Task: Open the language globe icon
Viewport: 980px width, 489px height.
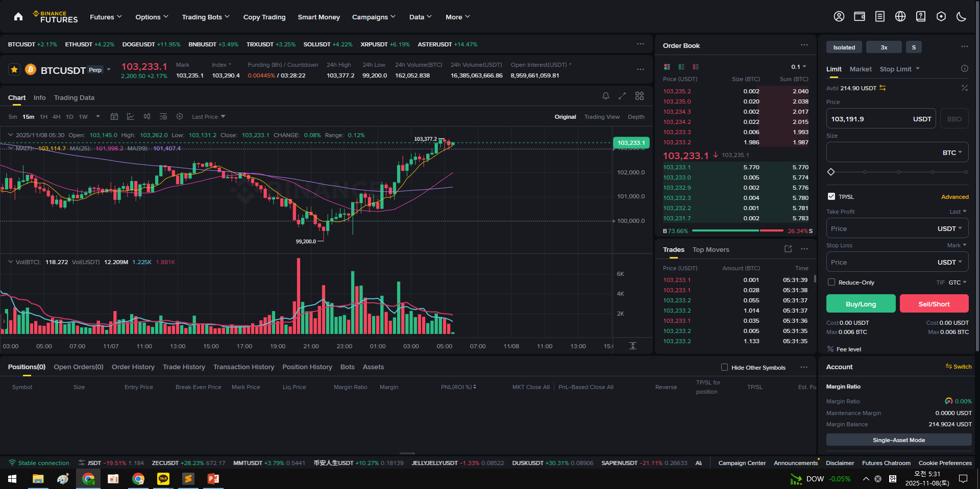Action: coord(900,17)
